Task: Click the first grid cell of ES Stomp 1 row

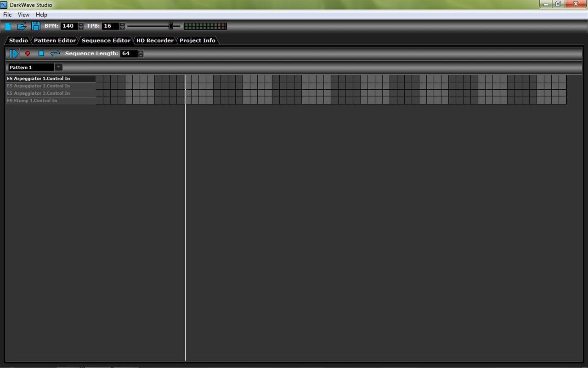Action: coord(100,101)
